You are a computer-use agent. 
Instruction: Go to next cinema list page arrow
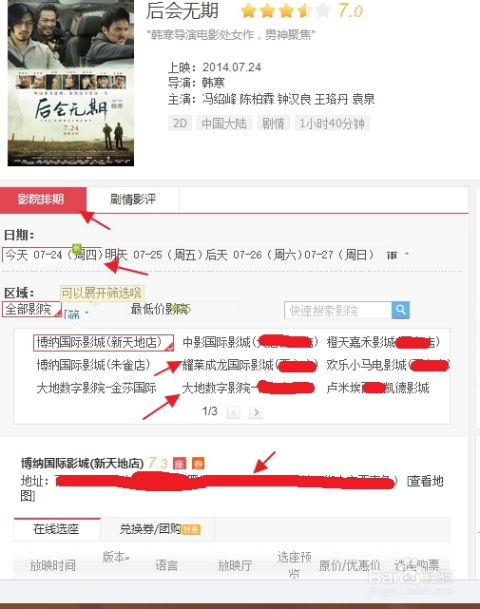pyautogui.click(x=255, y=412)
